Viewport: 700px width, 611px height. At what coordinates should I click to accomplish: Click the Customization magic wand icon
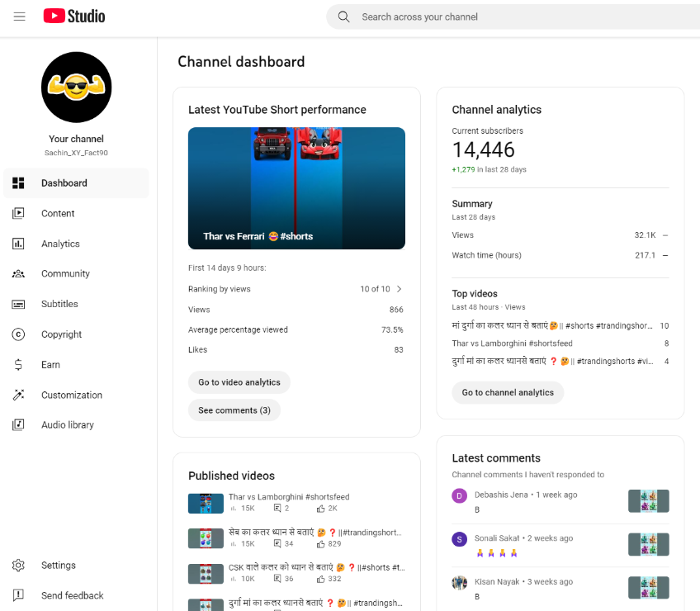[x=18, y=395]
